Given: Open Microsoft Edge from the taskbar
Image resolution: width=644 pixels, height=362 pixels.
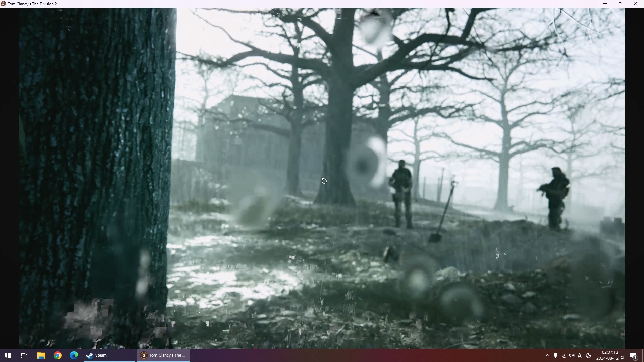Looking at the screenshot, I should pos(74,355).
